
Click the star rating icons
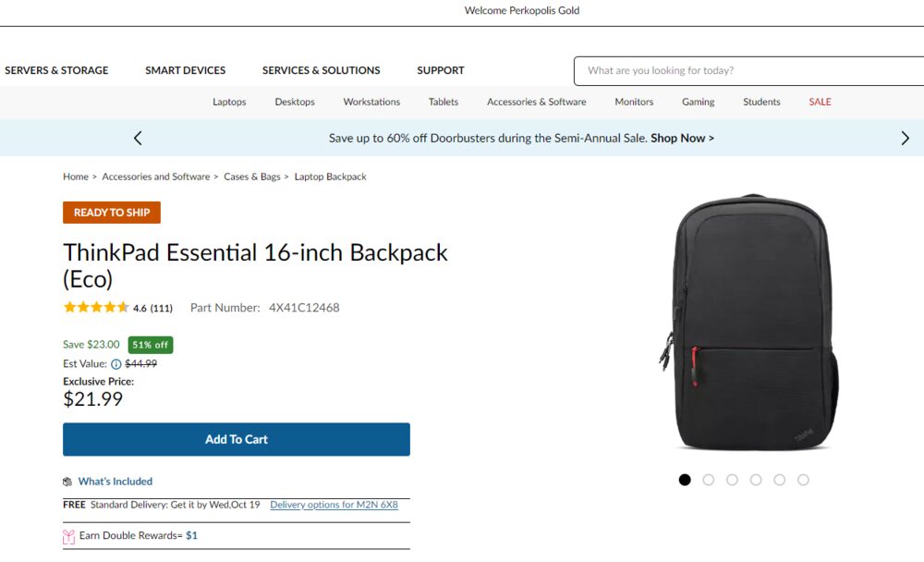(96, 307)
